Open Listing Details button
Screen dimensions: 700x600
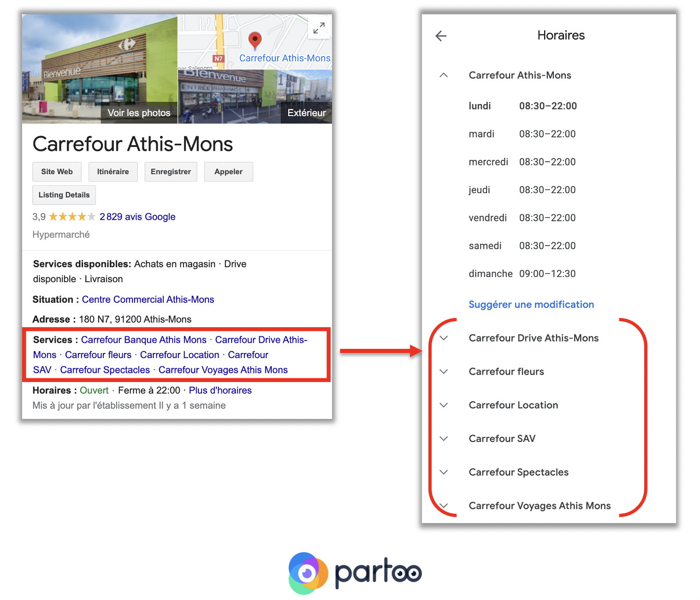(64, 195)
